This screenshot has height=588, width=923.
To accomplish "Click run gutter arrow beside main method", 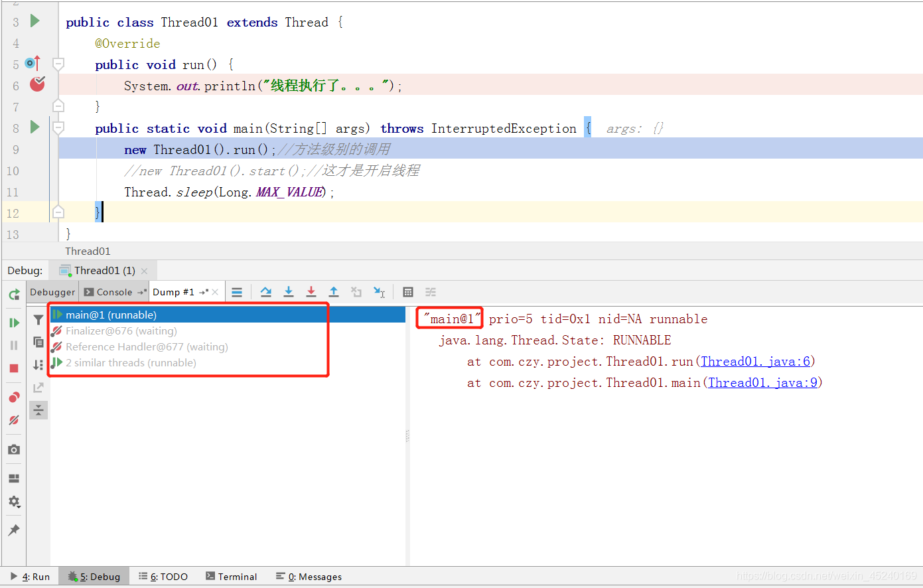I will click(35, 127).
